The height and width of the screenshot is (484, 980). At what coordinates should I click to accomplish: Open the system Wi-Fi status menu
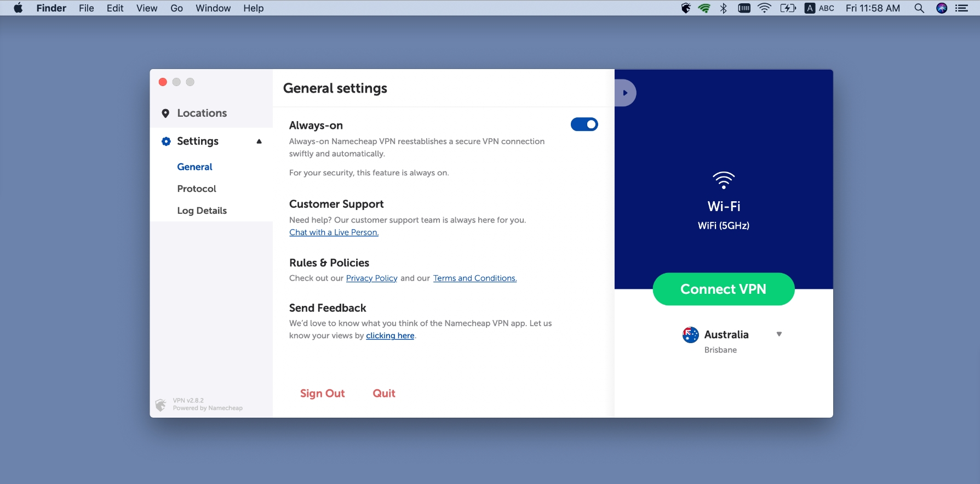tap(764, 8)
